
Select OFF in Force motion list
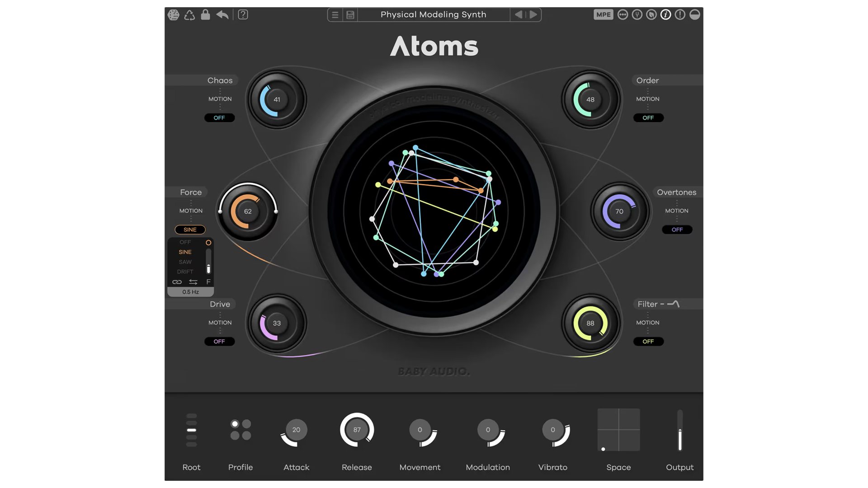185,242
